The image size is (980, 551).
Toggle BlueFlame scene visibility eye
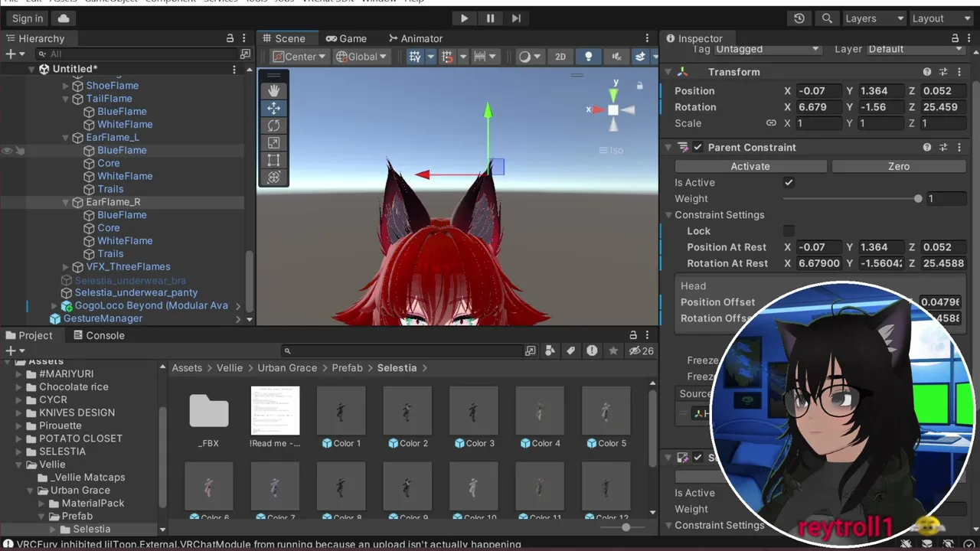[x=7, y=151]
